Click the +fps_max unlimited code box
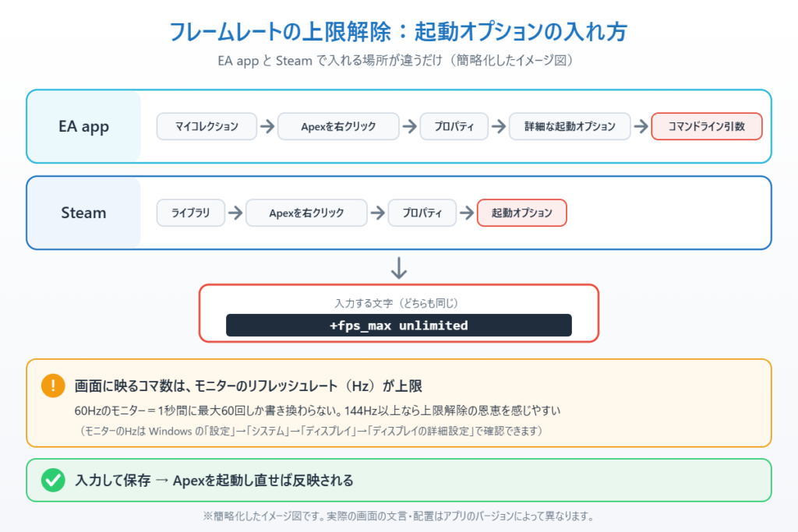798x532 pixels. 398,325
